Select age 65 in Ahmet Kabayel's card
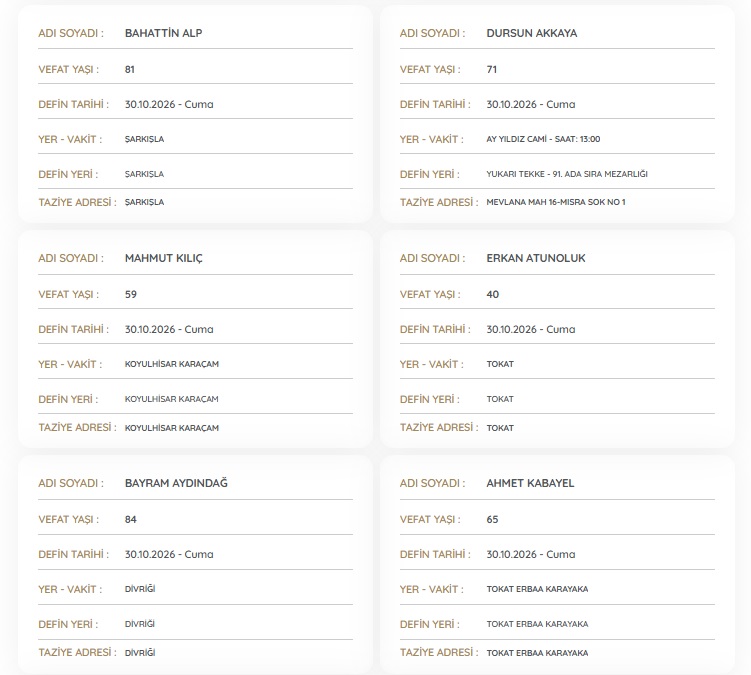751x675 pixels. 492,520
